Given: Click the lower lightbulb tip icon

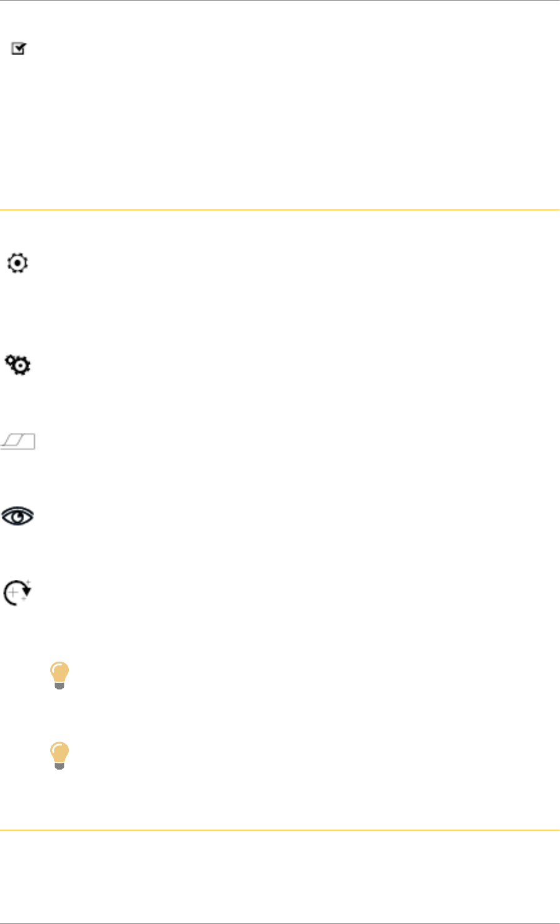Looking at the screenshot, I should coord(60,756).
